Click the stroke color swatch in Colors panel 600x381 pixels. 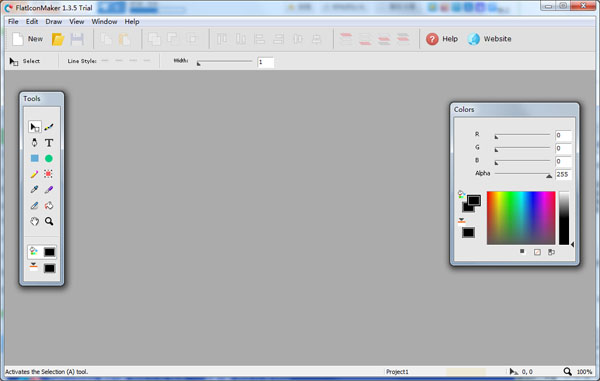[468, 232]
